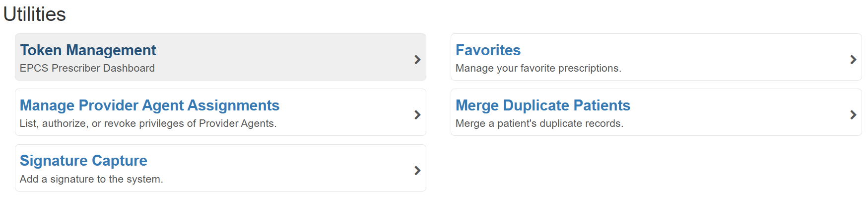The height and width of the screenshot is (200, 868).
Task: Click the Utilities page heading
Action: 34,14
